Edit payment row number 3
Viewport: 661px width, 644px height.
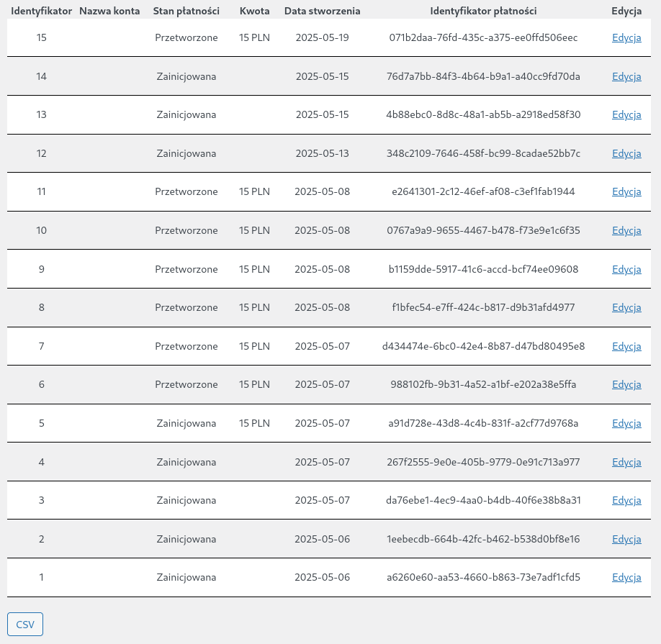(x=626, y=500)
